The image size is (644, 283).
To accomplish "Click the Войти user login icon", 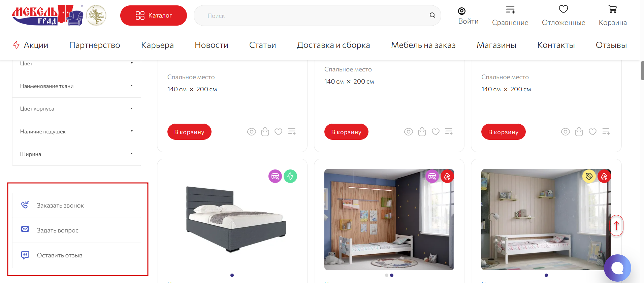I will 462,11.
